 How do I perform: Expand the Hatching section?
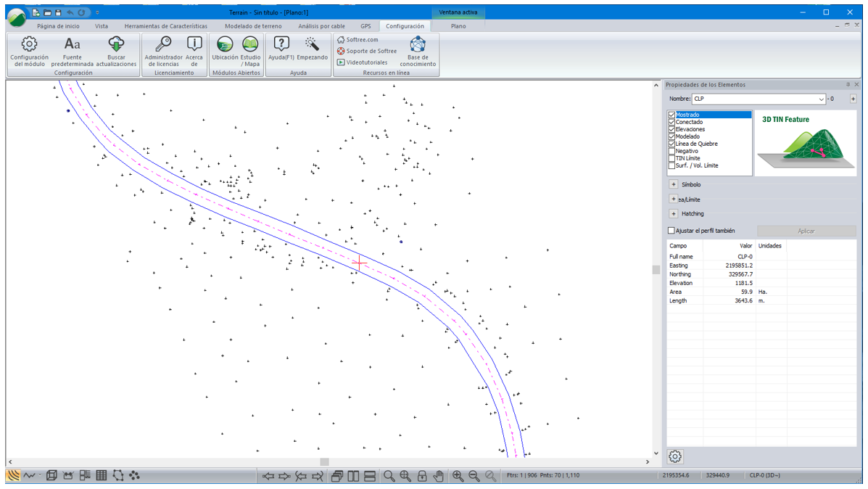point(674,214)
